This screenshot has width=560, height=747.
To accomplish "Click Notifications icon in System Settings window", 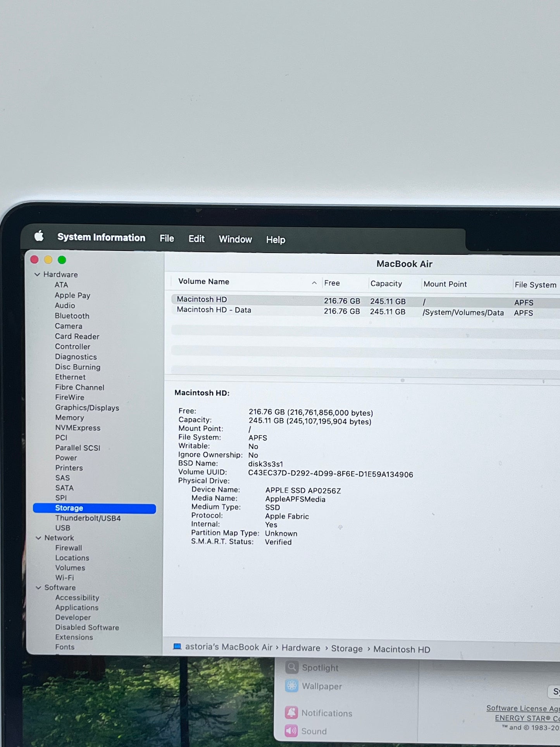I will coord(291,712).
